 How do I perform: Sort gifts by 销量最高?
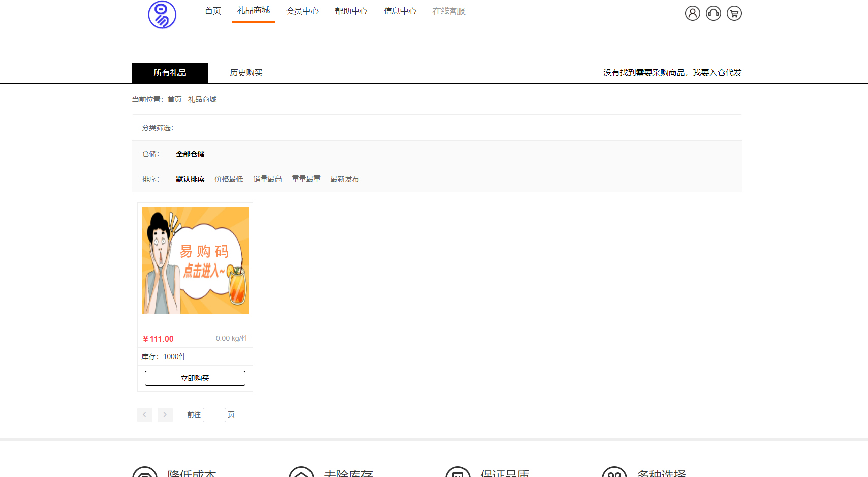[x=267, y=179]
